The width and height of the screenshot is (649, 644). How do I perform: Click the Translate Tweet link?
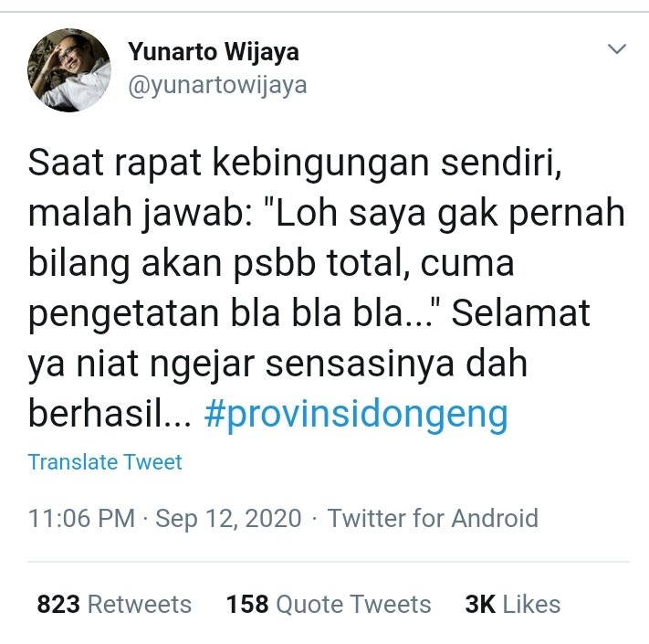tap(105, 462)
